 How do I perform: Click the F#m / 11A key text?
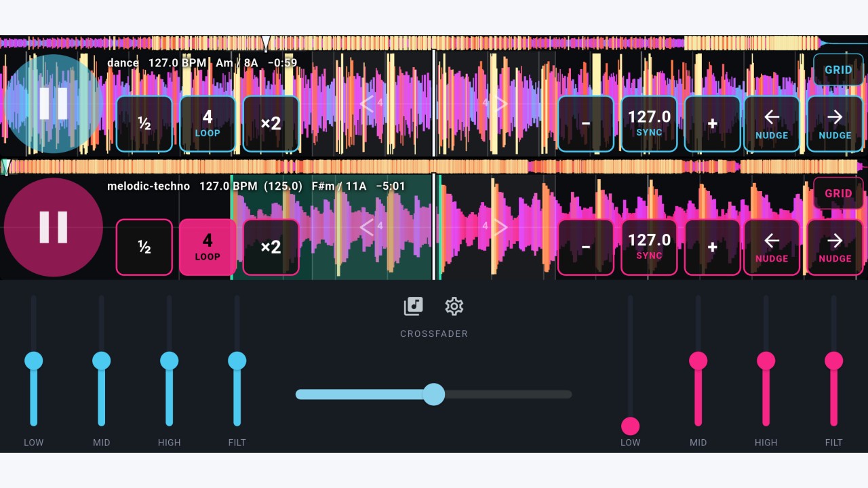[340, 186]
